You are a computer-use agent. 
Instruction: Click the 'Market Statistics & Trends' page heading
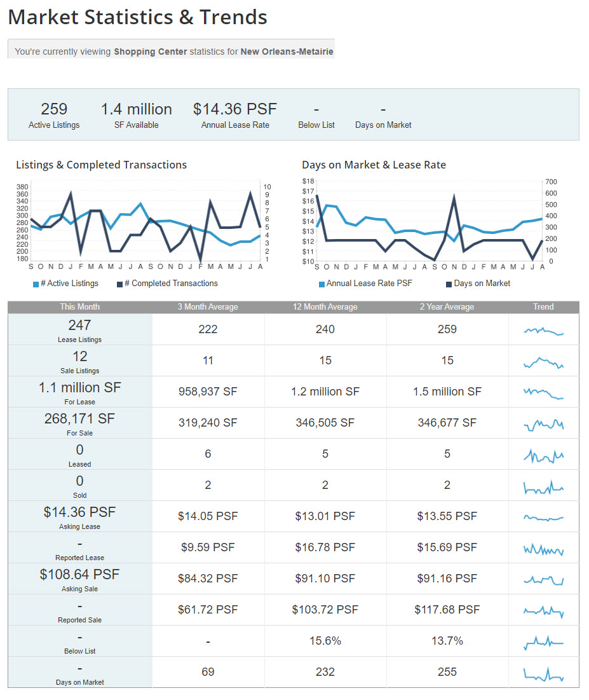[138, 17]
